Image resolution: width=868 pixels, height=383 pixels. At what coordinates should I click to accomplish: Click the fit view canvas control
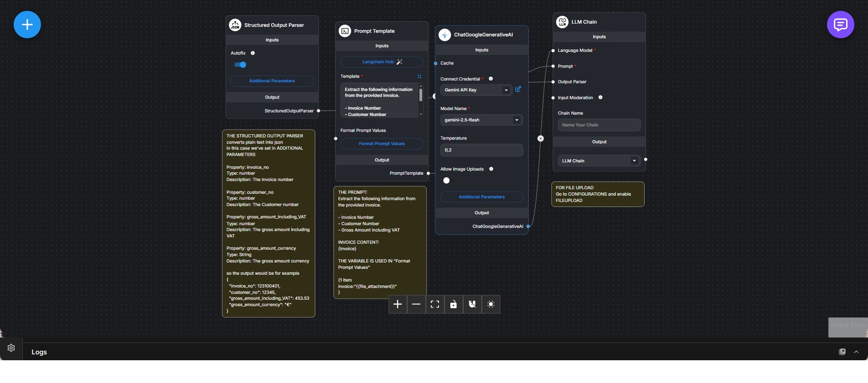point(435,304)
